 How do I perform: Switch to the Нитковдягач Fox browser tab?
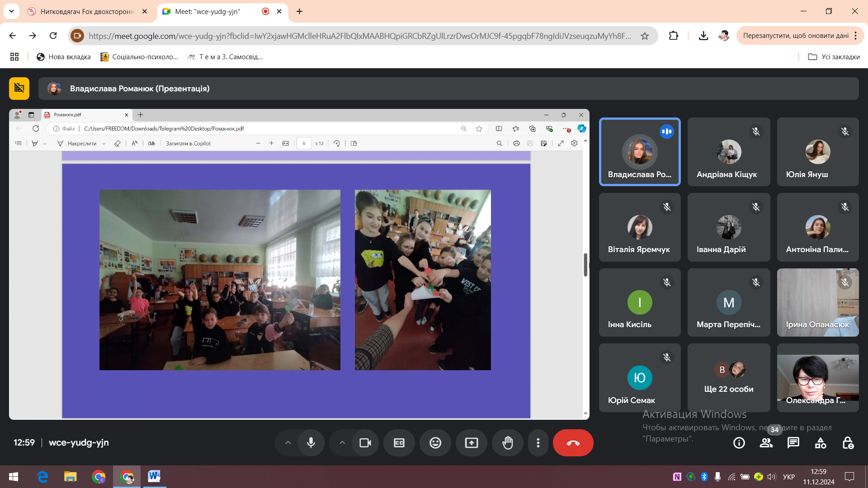pyautogui.click(x=87, y=11)
